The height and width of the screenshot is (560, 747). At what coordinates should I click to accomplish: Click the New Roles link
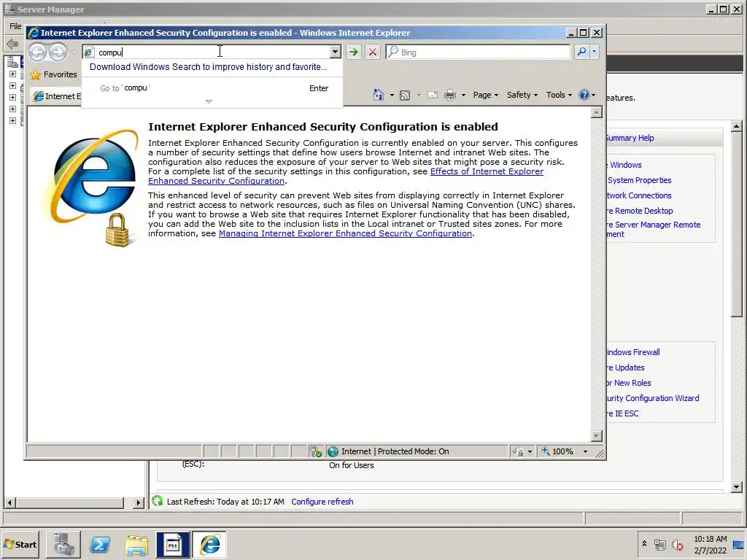pyautogui.click(x=629, y=383)
